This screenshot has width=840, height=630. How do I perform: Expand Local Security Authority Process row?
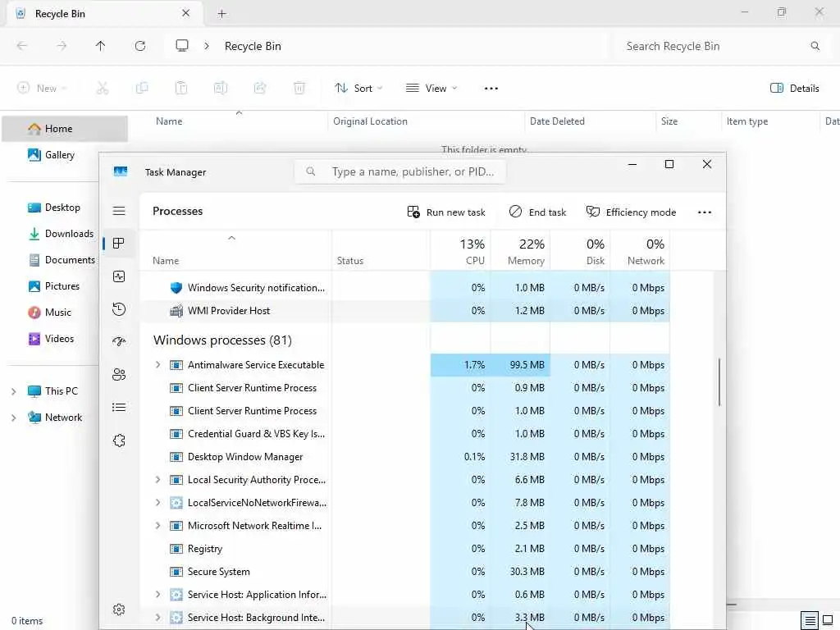[157, 479]
